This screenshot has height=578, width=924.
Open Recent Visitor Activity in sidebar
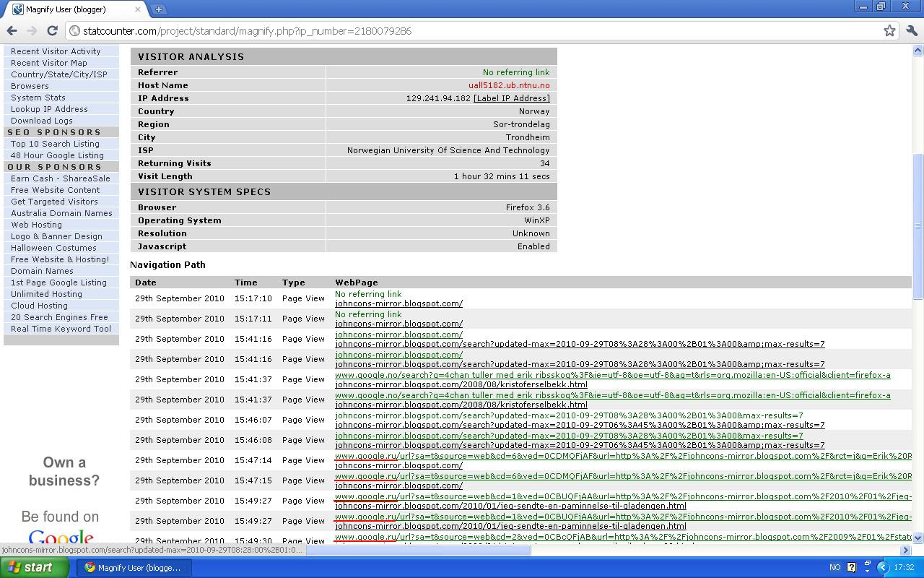pyautogui.click(x=56, y=51)
